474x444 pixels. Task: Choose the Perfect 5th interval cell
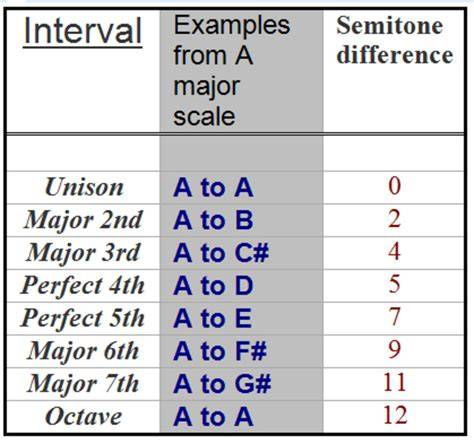pos(83,318)
